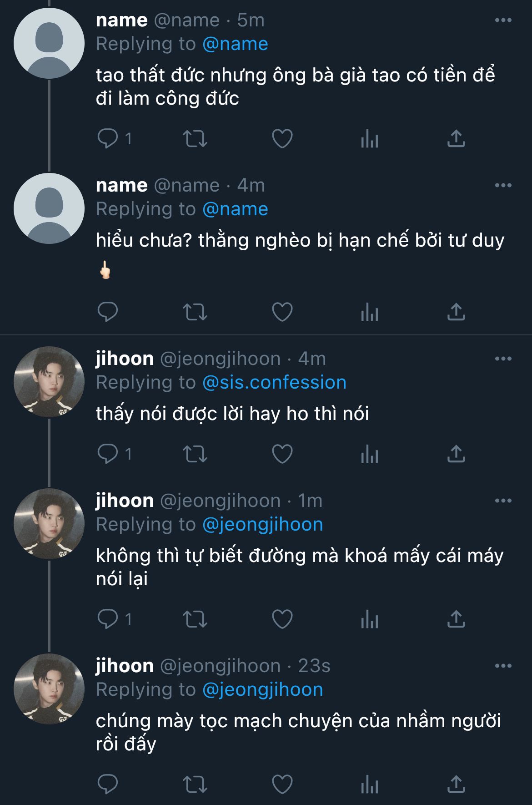Open the @sis.confession mention link
The width and height of the screenshot is (532, 805).
pyautogui.click(x=274, y=383)
